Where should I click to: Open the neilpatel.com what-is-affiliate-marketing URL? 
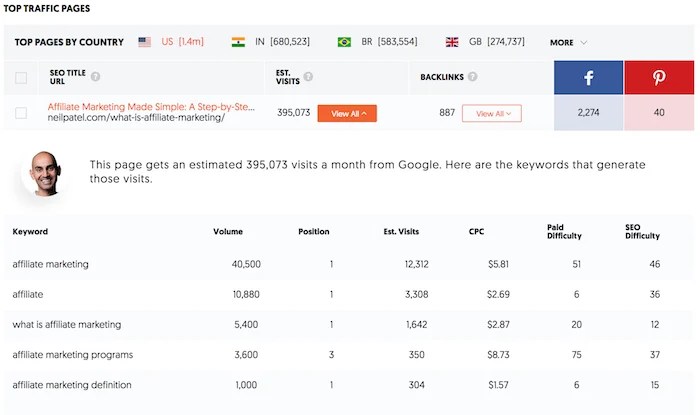pyautogui.click(x=136, y=118)
